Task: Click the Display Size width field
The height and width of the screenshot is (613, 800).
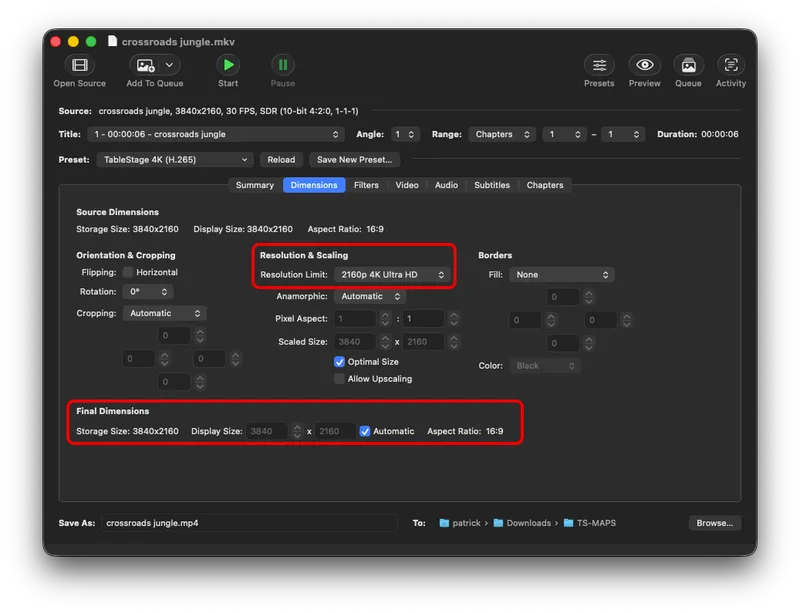Action: tap(267, 431)
